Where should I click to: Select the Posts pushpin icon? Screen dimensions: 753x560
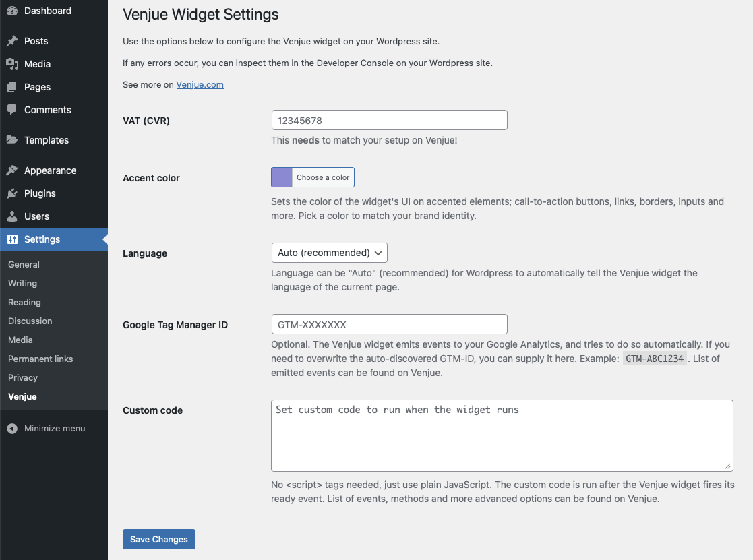click(12, 41)
